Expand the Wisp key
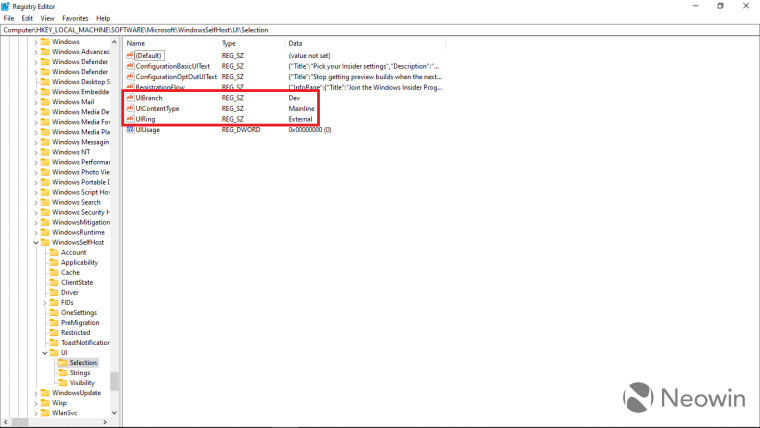Screen dimensions: 760x428 [36, 403]
